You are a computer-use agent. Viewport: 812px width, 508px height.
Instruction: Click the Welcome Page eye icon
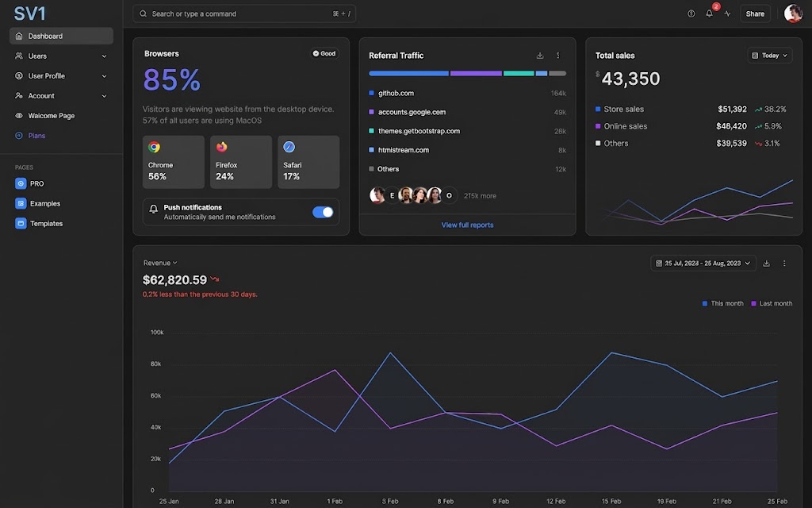pyautogui.click(x=19, y=116)
